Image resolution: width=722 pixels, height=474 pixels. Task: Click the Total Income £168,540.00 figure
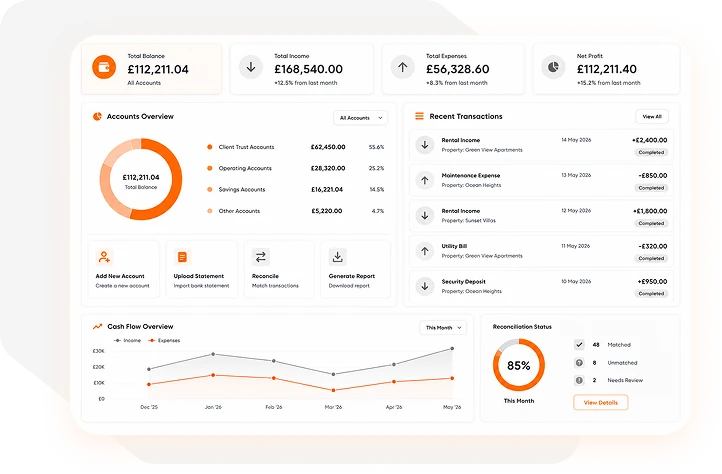(309, 69)
